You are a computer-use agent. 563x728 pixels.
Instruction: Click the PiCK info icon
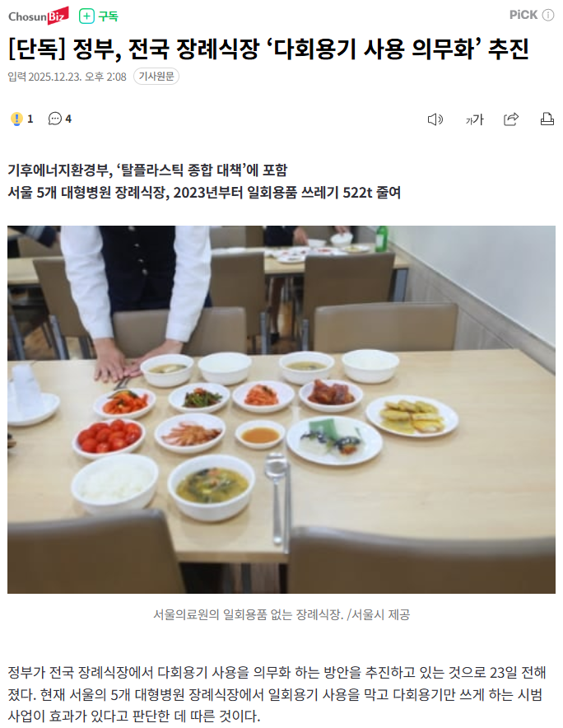(548, 15)
